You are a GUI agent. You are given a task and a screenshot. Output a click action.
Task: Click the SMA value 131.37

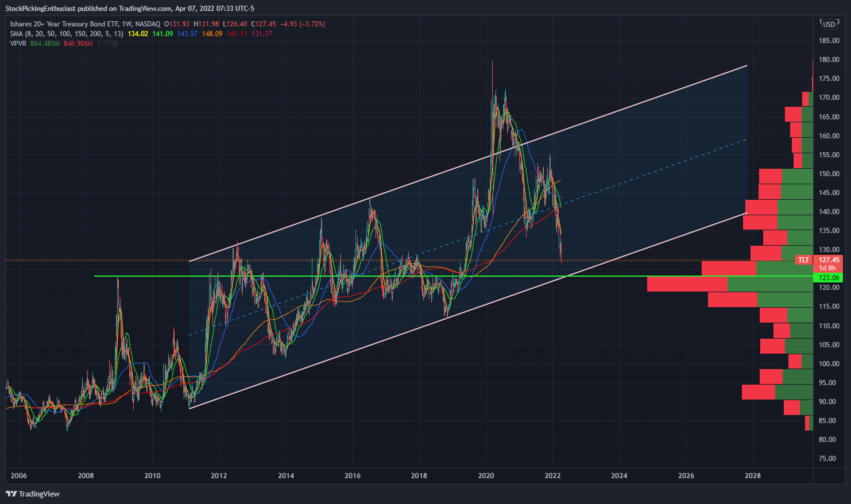coord(261,34)
